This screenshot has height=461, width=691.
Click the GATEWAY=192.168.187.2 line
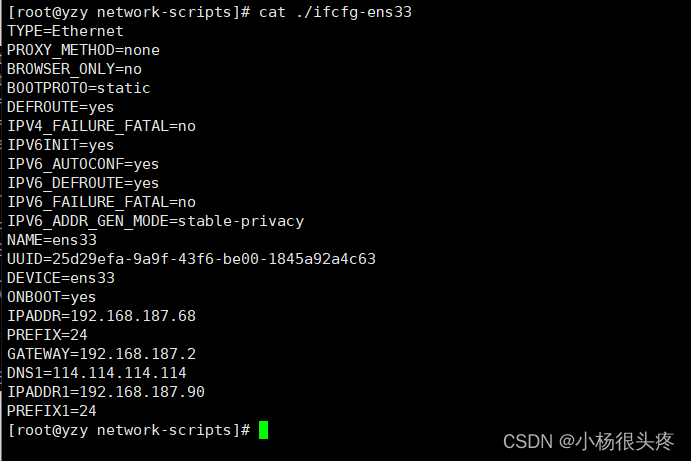click(101, 354)
